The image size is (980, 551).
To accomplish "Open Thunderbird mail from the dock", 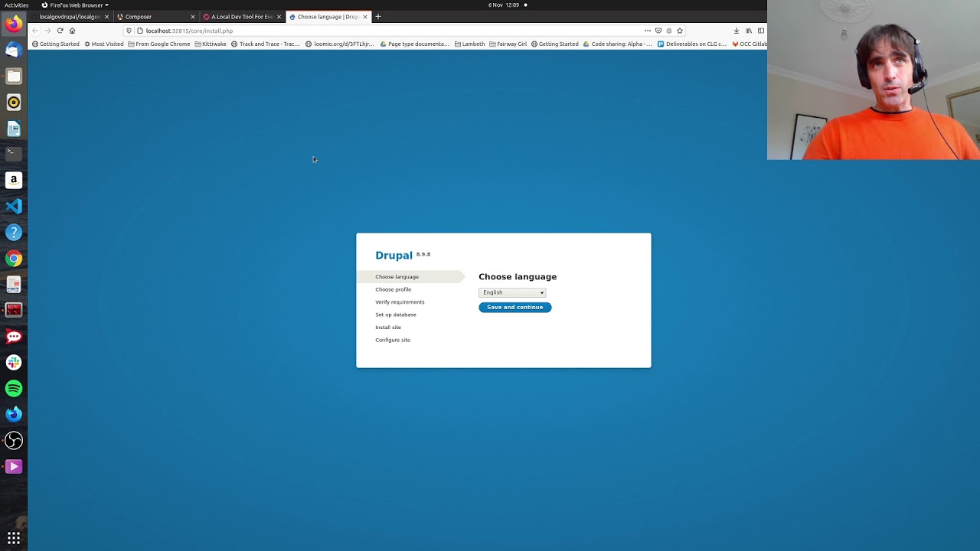I will [13, 50].
